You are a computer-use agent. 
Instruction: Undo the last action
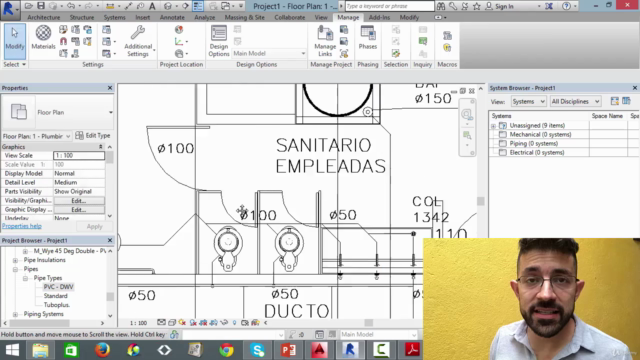point(71,6)
